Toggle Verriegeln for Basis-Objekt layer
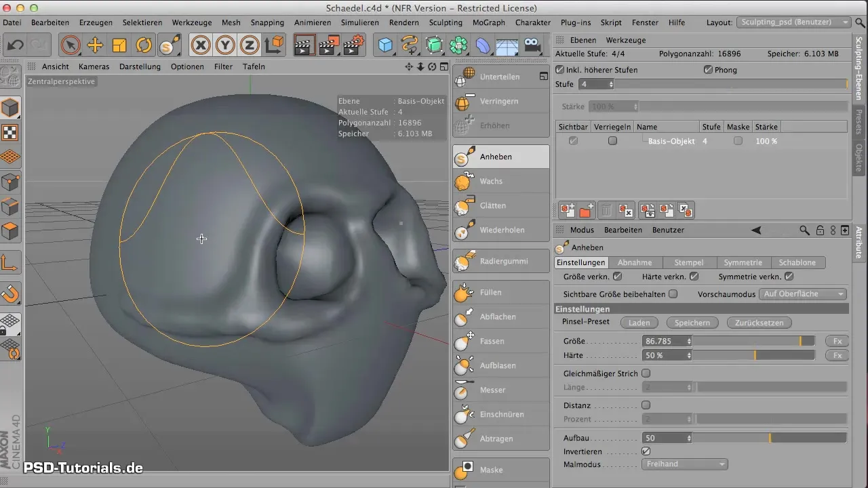Screen dimensions: 868x488 point(612,141)
